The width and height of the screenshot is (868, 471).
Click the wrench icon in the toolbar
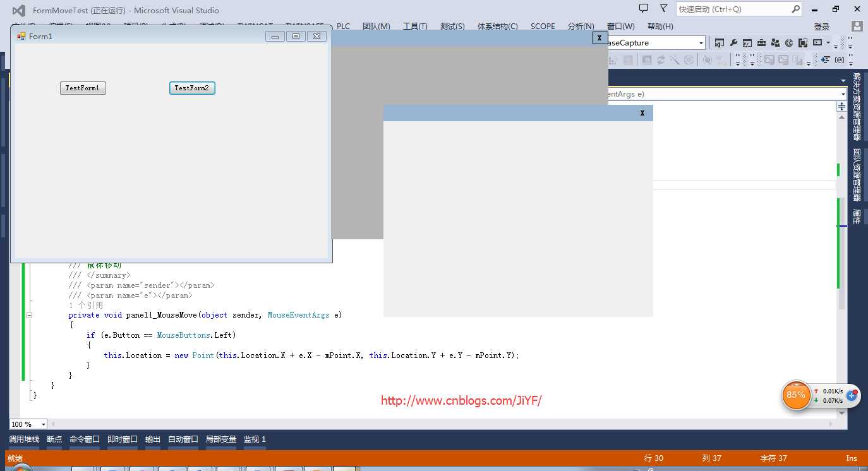(733, 43)
